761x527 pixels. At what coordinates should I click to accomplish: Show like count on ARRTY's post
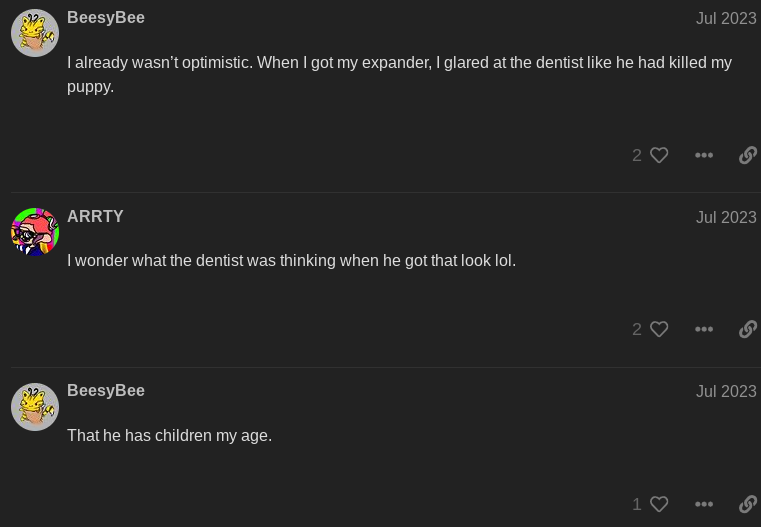click(x=637, y=329)
